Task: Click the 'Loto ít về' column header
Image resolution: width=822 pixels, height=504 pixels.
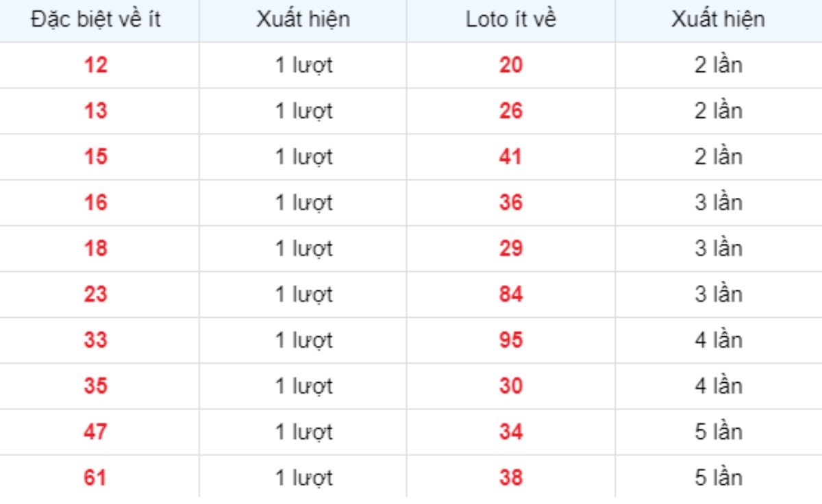Action: click(511, 20)
